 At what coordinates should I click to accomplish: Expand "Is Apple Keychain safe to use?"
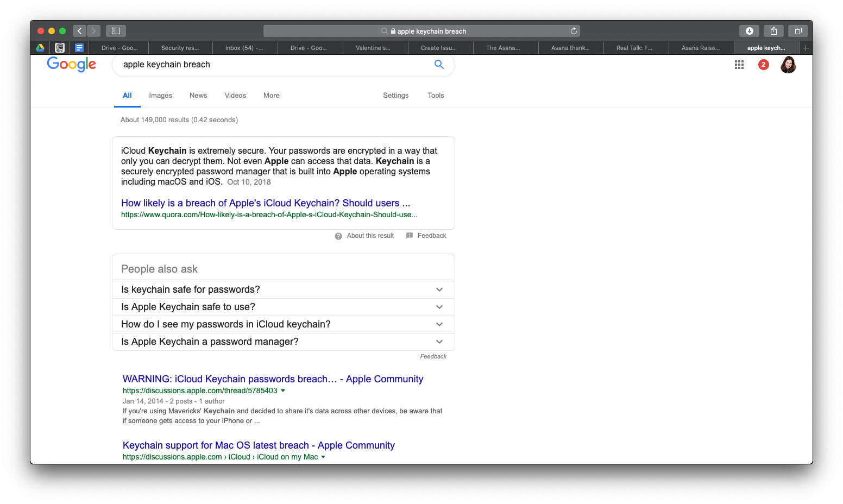(x=284, y=307)
